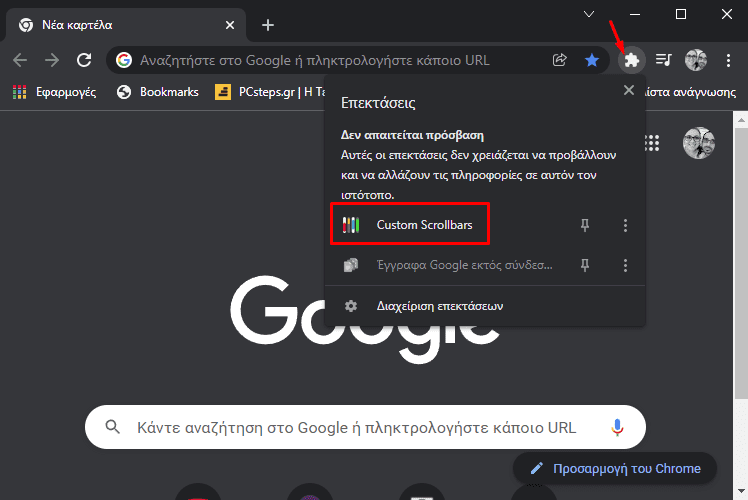Open more options for Custom Scrollbars
The width and height of the screenshot is (748, 500).
[625, 225]
